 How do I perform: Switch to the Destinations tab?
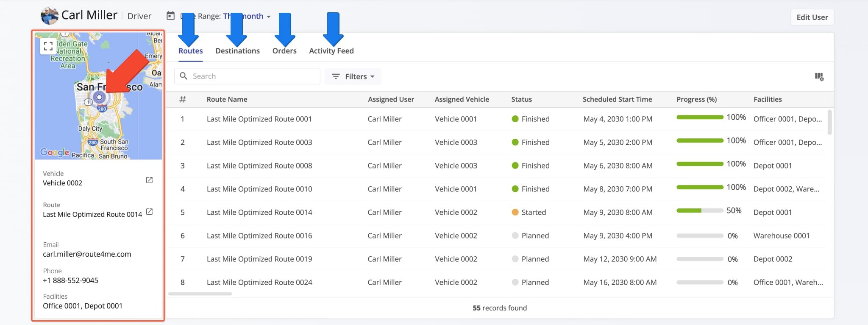click(237, 51)
